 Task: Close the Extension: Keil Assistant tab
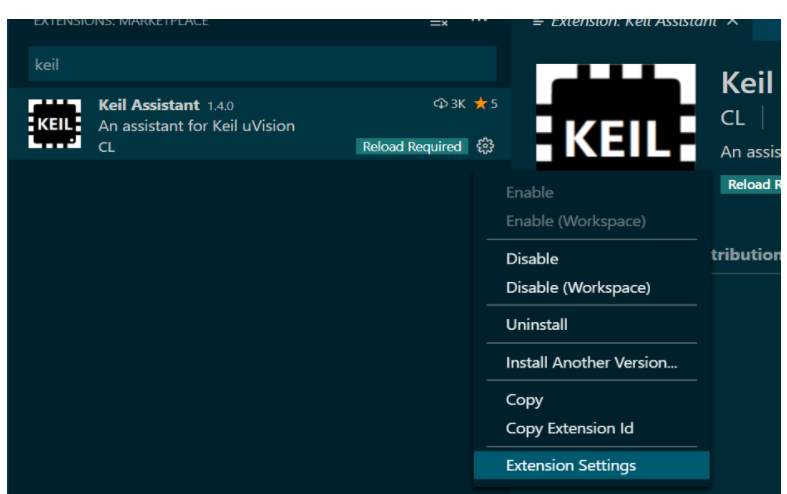733,22
